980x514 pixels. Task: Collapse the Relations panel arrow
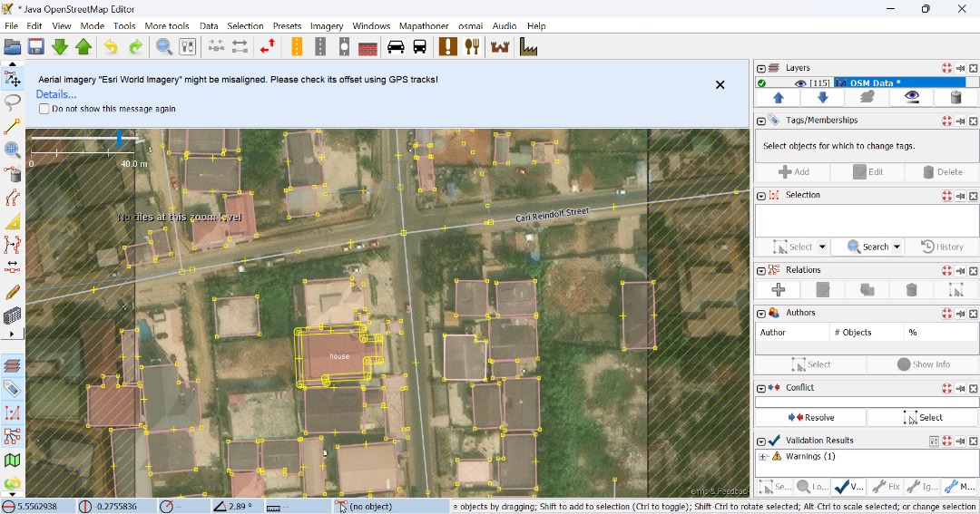(760, 270)
